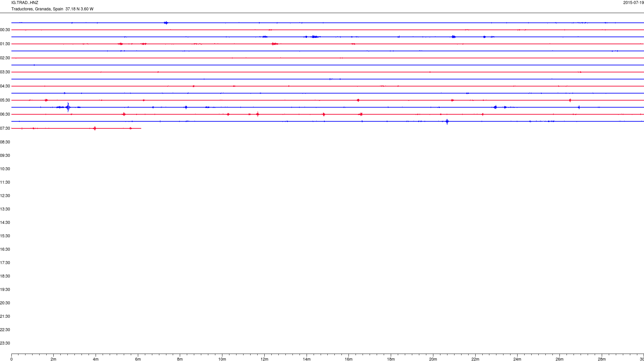Viewport: 644px width, 362px height.
Task: Select the 21:30 time row label
Action: [5, 316]
